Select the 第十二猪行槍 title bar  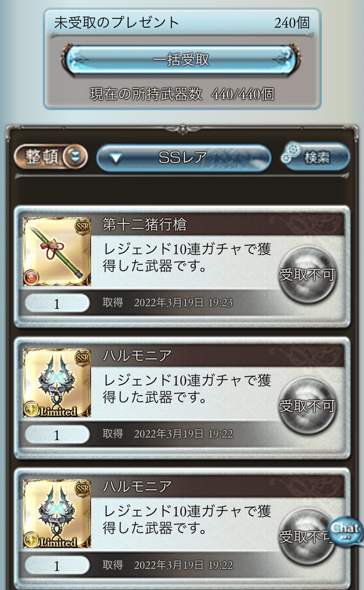(222, 225)
